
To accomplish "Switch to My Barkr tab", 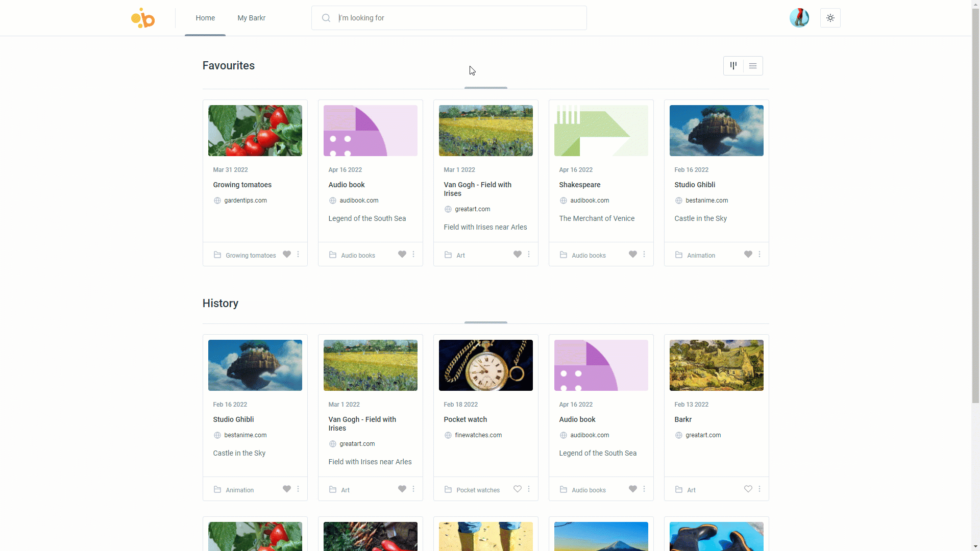I will (x=251, y=18).
